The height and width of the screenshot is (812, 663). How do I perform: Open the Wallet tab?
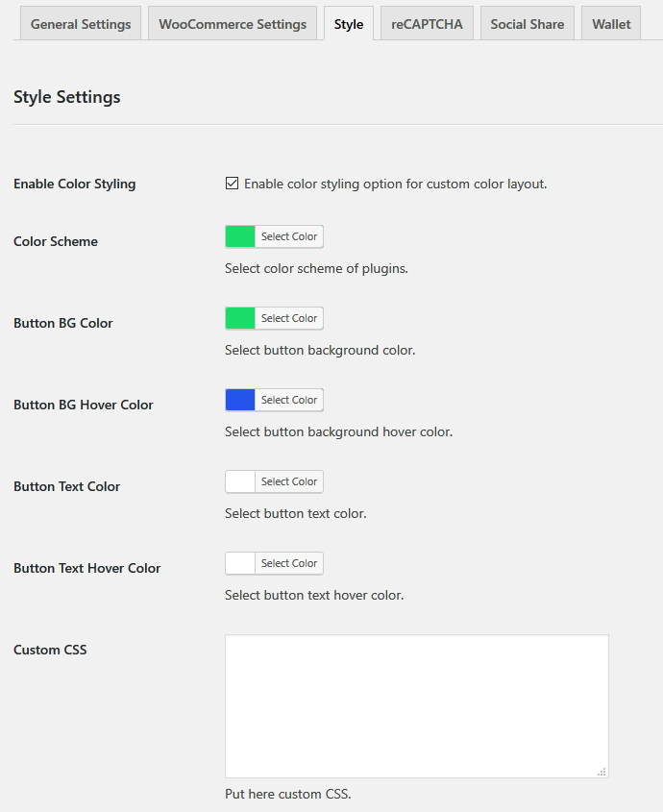[x=610, y=23]
